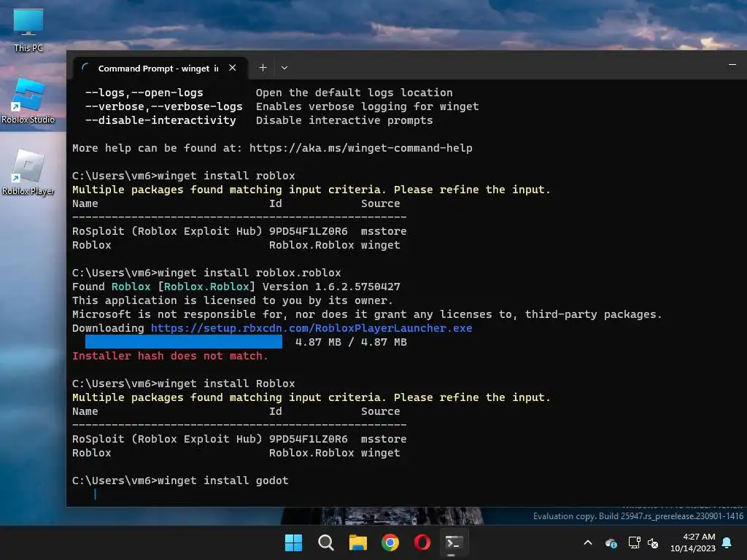Screen dimensions: 747x560
Task: Close the Command Prompt winget tab
Action: 233,68
